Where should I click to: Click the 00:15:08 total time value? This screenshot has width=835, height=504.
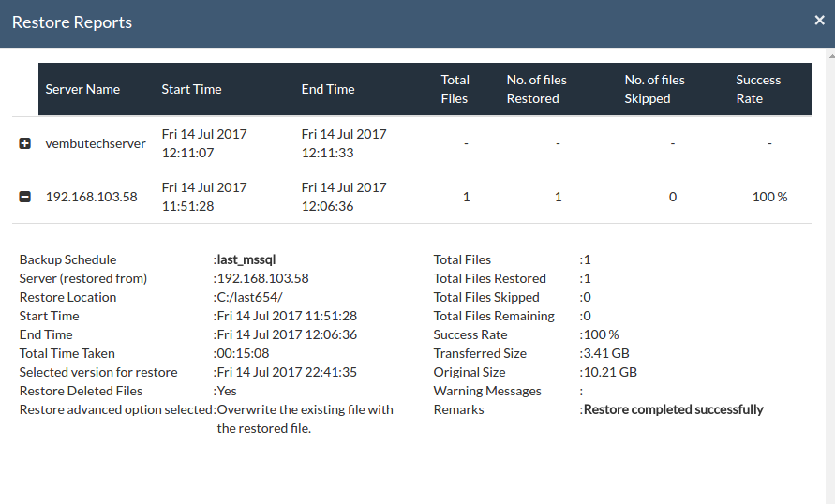[243, 353]
